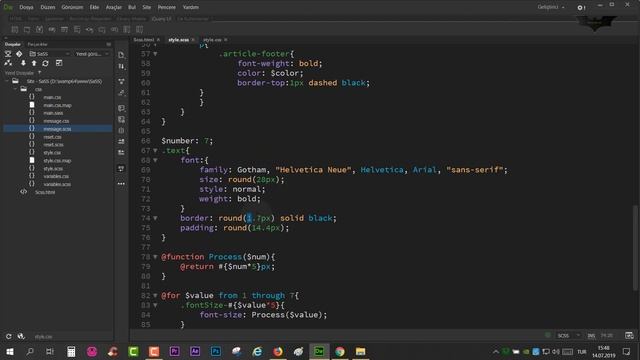Select reset.scss in the file tree
This screenshot has height=360, width=640.
(x=53, y=145)
